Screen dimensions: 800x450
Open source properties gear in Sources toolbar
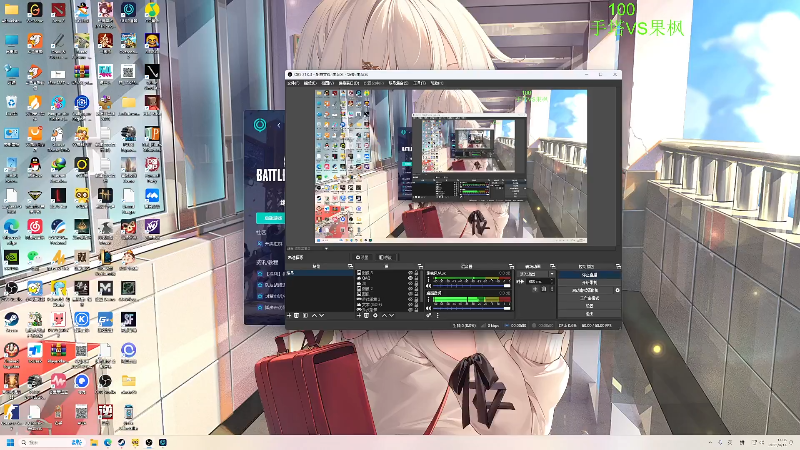point(376,315)
